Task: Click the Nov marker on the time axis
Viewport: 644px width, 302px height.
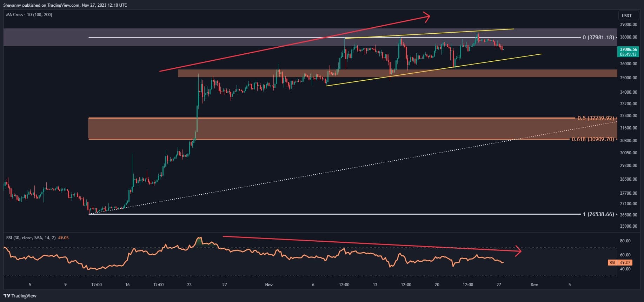Action: [x=269, y=284]
